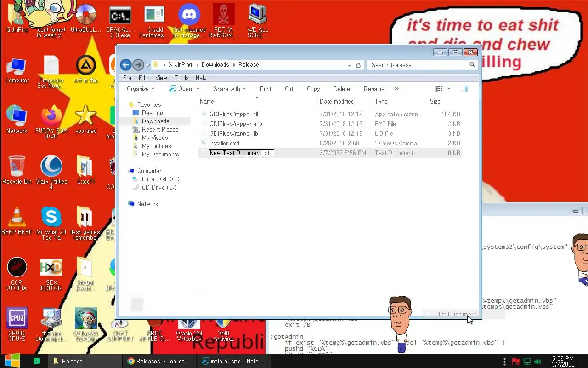Click the Explorer Back arrow button

[125, 65]
